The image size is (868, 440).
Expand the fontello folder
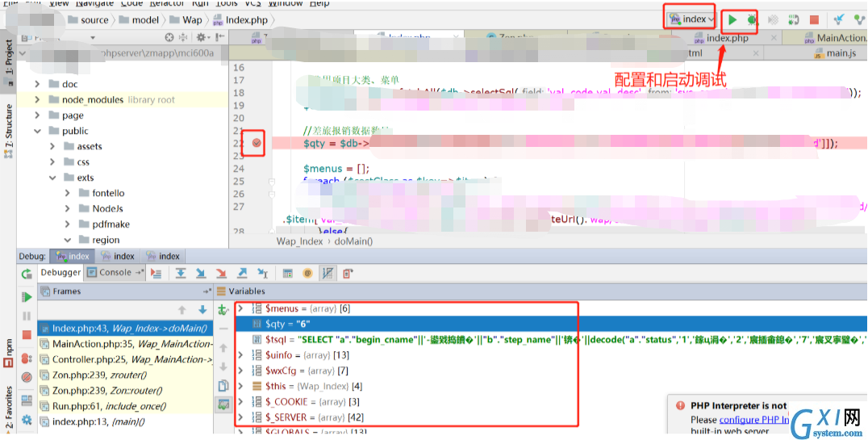pos(68,194)
